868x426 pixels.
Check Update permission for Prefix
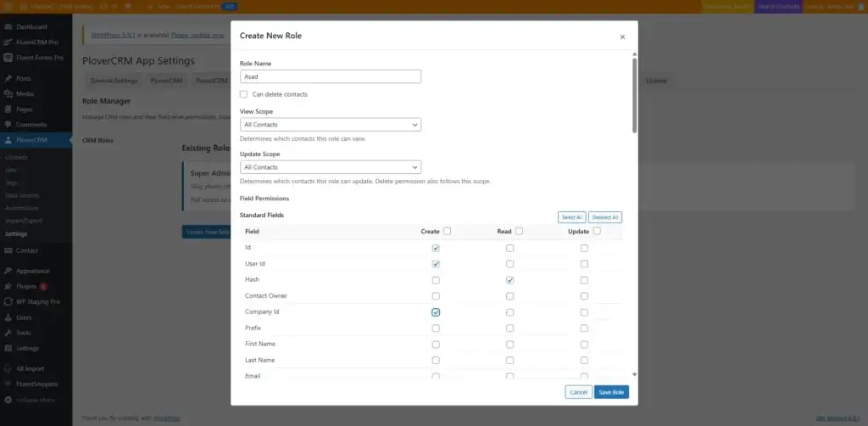pos(584,328)
